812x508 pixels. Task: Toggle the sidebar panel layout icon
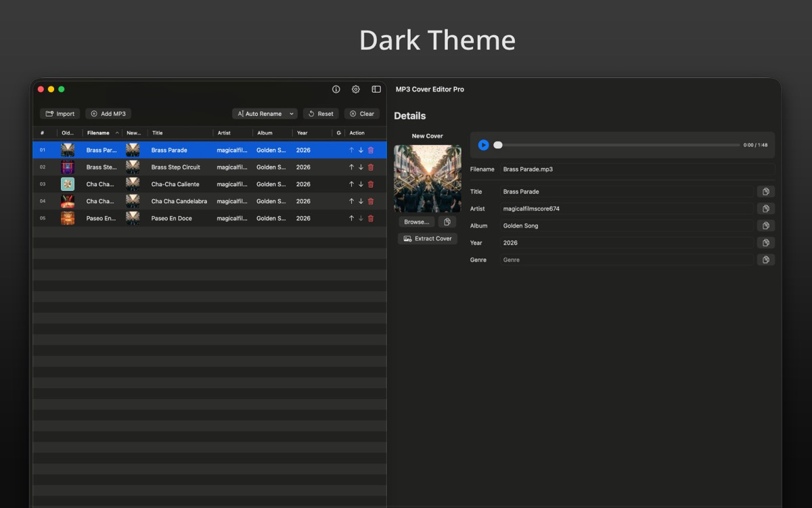[x=376, y=89]
